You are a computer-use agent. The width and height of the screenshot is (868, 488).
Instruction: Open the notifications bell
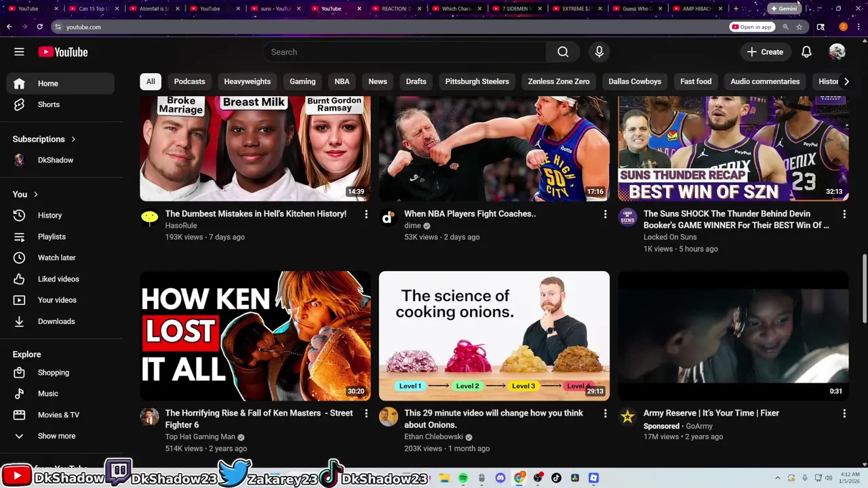[x=806, y=52]
